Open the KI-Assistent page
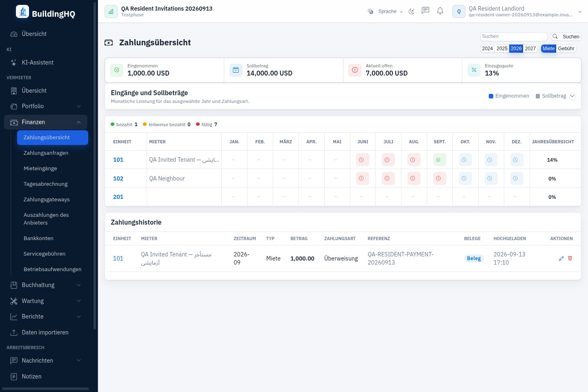 click(x=46, y=62)
